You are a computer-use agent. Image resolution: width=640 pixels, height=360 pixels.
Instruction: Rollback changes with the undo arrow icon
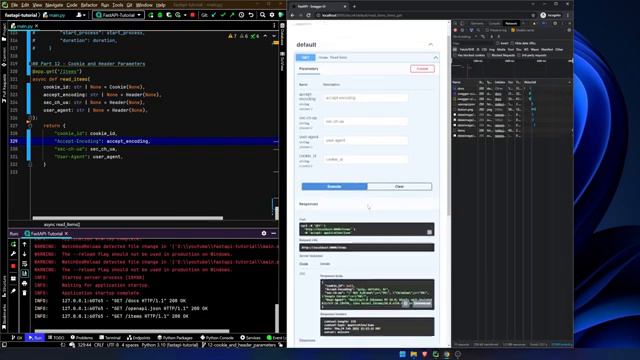coord(251,15)
